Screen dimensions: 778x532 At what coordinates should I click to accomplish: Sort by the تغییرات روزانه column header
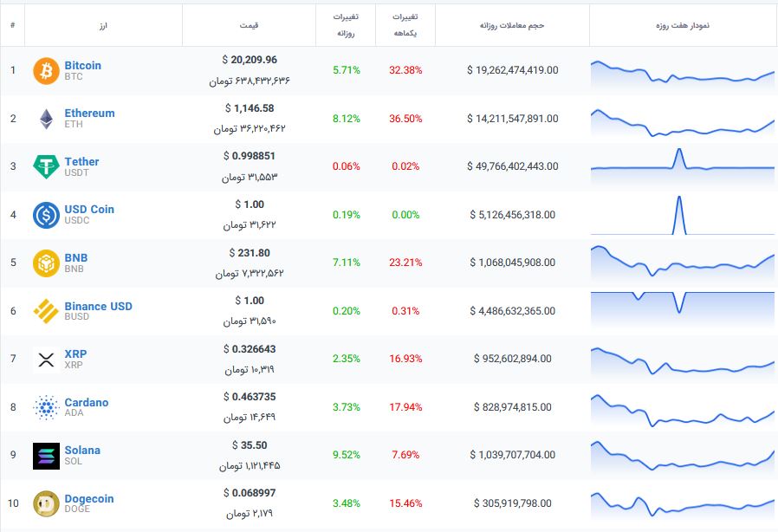click(x=346, y=25)
